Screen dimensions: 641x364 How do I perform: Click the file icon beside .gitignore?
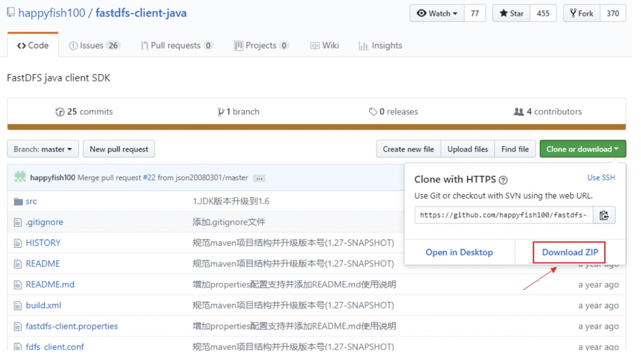click(18, 222)
